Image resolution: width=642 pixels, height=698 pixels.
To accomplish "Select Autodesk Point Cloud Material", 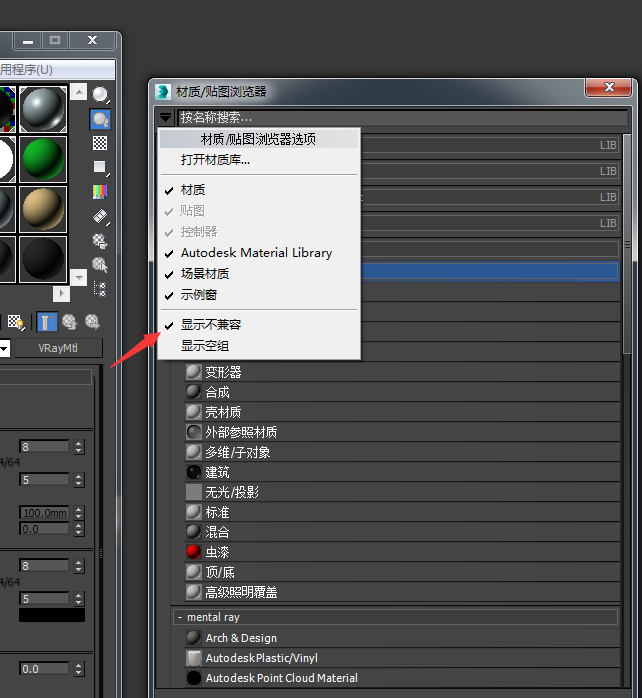I will [x=402, y=678].
